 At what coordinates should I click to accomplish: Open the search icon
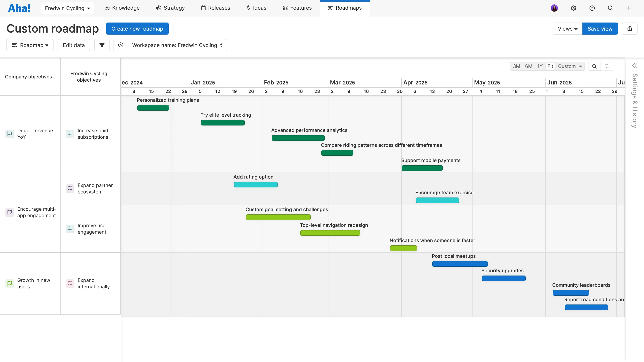[x=611, y=8]
